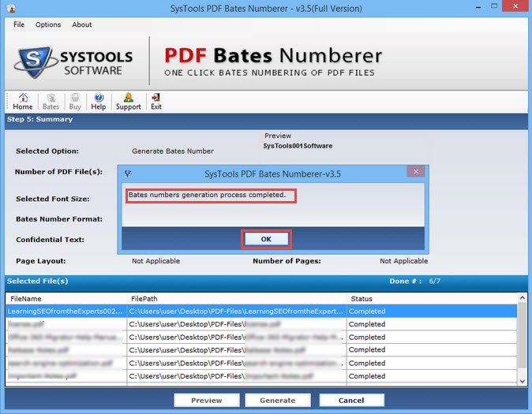532x414 pixels.
Task: Close the Bates Numberer-v3.5 dialog
Action: 416,171
